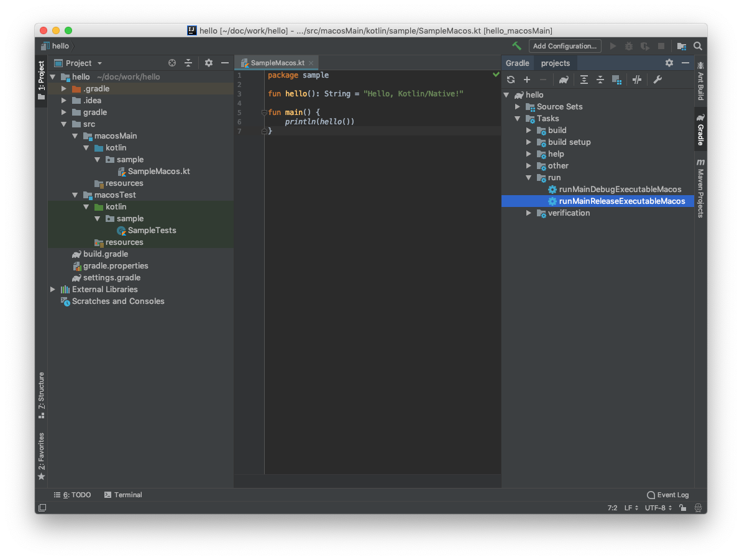The height and width of the screenshot is (560, 742).
Task: Collapse the macosTest folder
Action: click(x=75, y=195)
